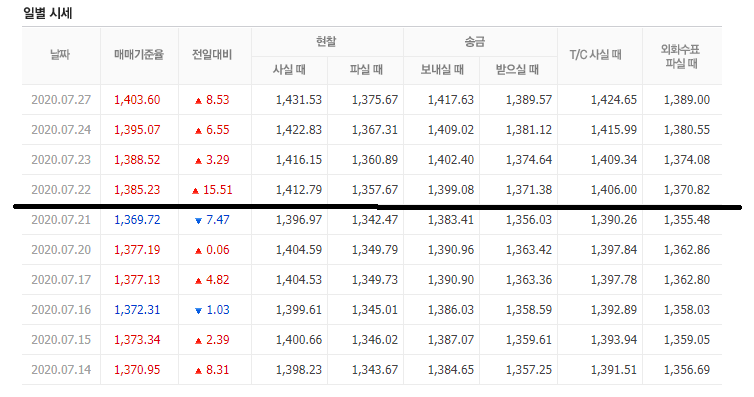Select the date 2020.07.15
The height and width of the screenshot is (397, 754).
click(61, 340)
